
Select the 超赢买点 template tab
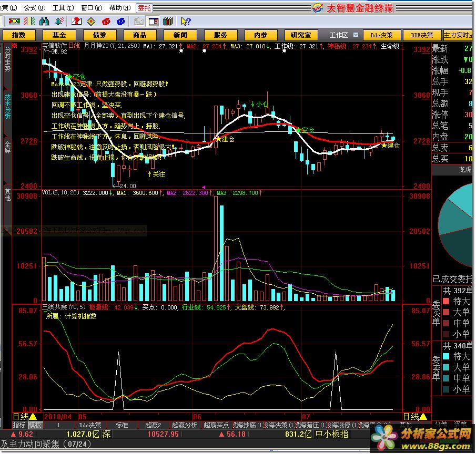point(216,425)
